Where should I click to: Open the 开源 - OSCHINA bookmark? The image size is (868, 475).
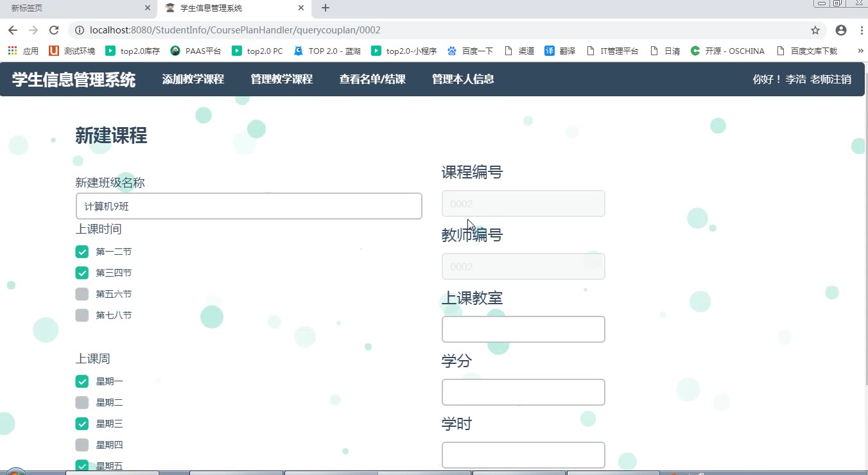click(728, 51)
